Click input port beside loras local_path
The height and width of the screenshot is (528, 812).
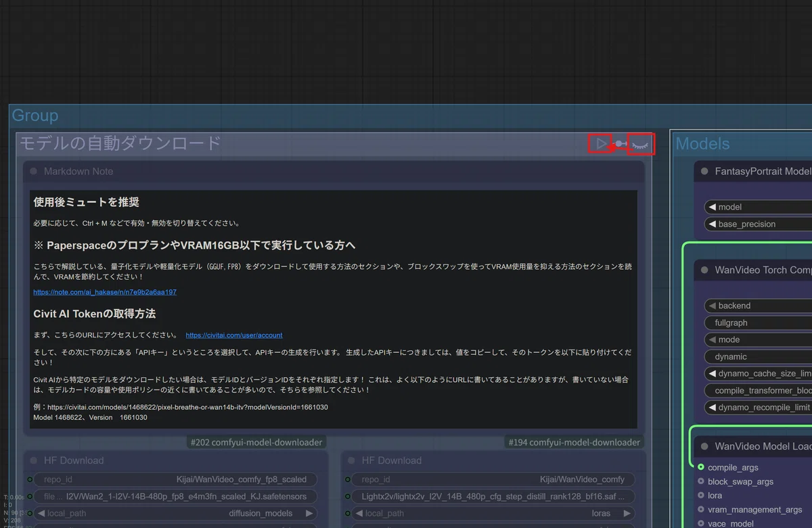348,513
